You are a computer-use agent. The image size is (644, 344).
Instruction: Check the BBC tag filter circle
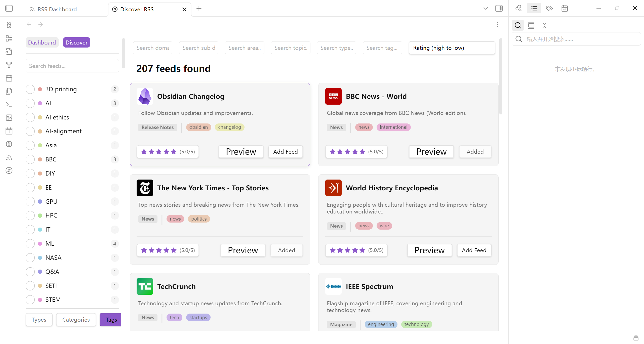(30, 159)
